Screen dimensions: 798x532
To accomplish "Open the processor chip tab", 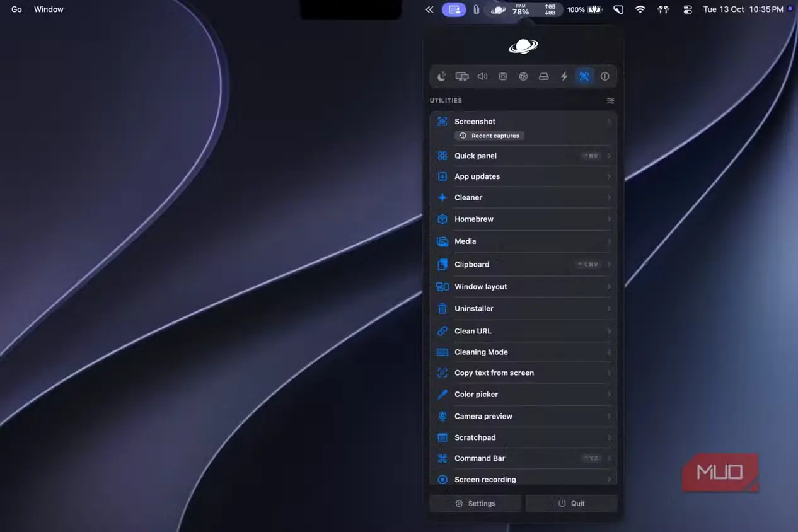I will pyautogui.click(x=503, y=76).
